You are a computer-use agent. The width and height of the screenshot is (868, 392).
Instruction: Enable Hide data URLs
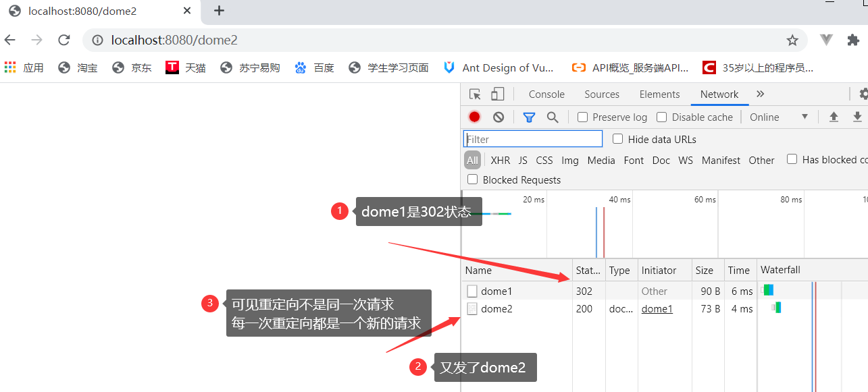tap(617, 139)
